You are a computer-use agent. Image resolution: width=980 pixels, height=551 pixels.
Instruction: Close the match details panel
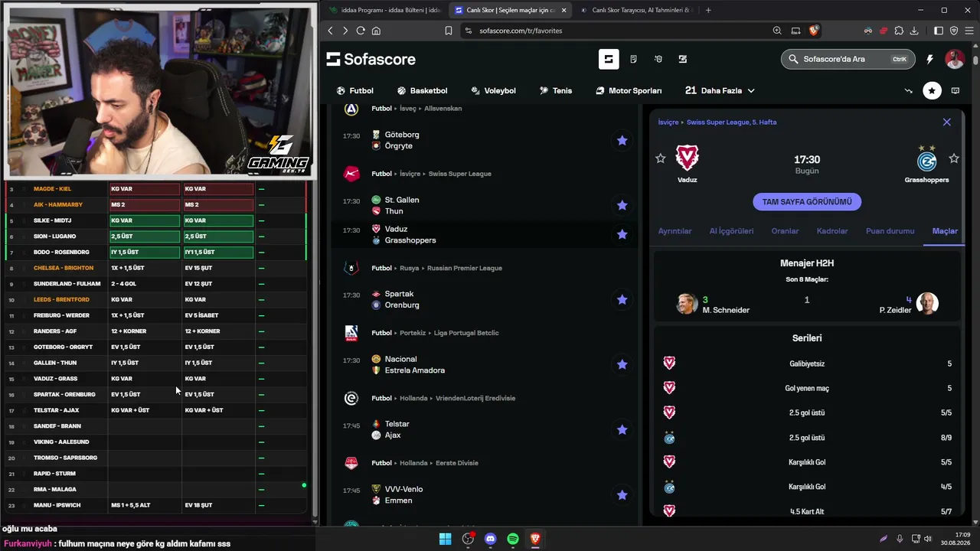tap(947, 122)
